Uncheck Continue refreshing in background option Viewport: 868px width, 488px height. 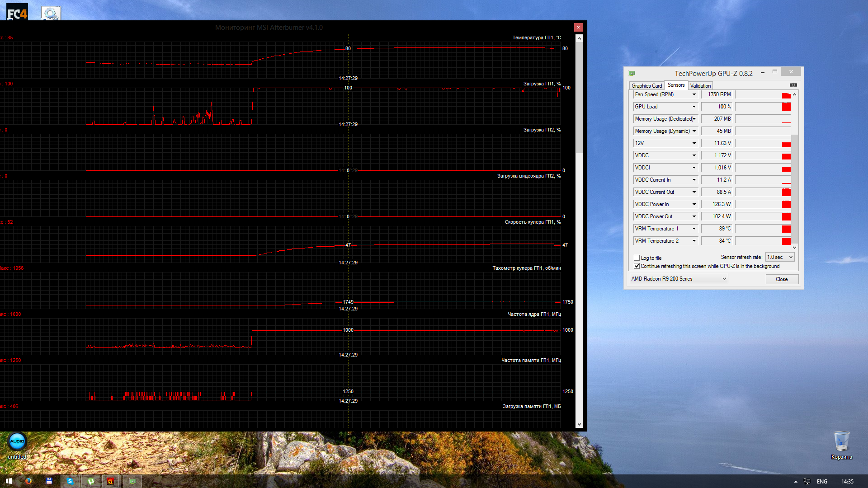click(637, 266)
